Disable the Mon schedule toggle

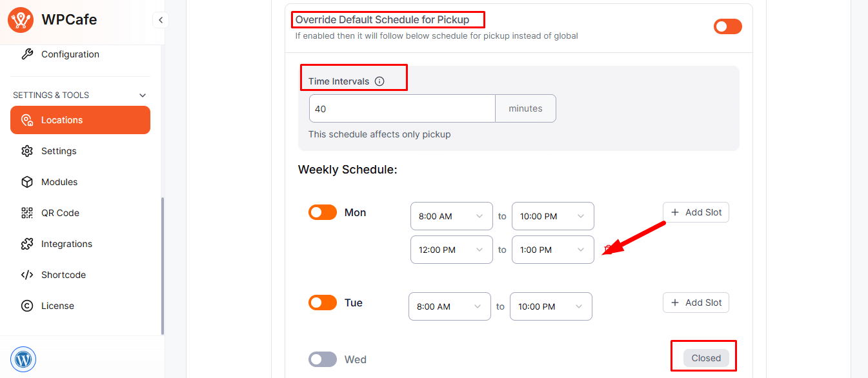[x=323, y=212]
